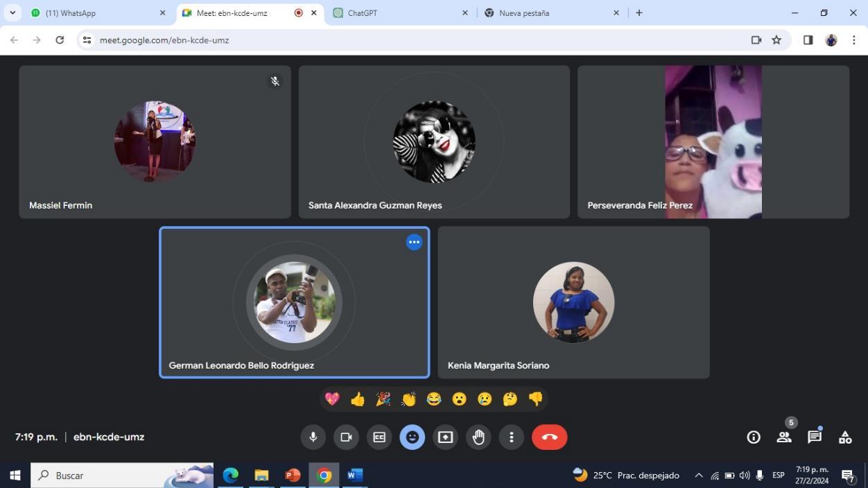
Task: Send sparkling heart reaction
Action: click(332, 399)
